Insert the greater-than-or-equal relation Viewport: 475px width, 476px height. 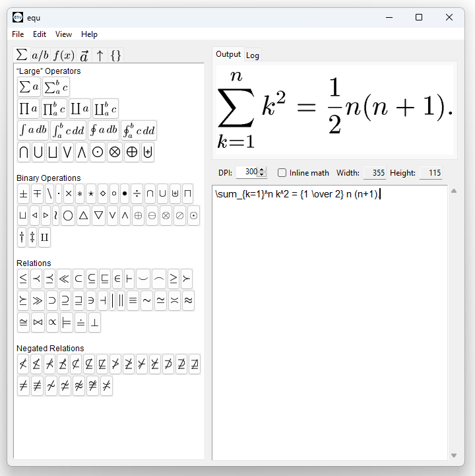click(174, 279)
